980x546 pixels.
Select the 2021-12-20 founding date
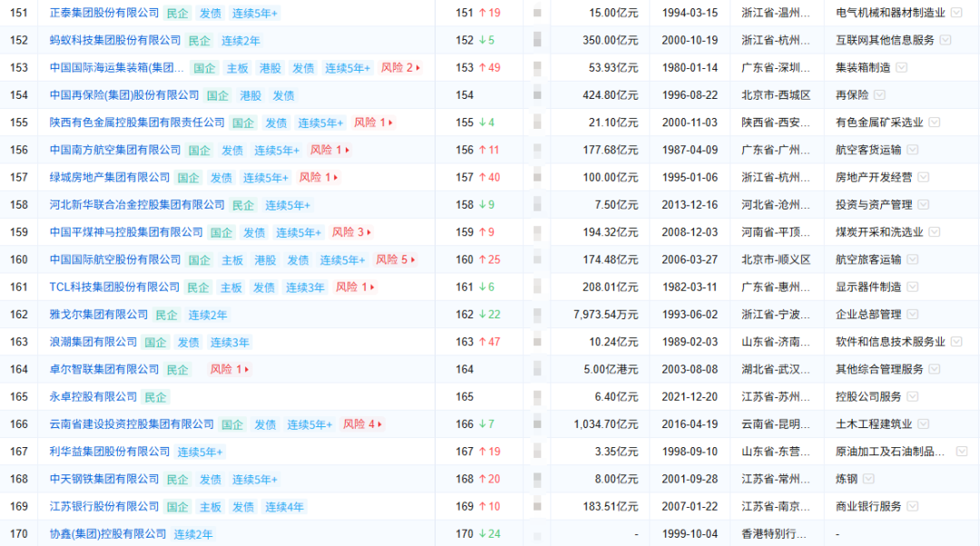point(690,396)
